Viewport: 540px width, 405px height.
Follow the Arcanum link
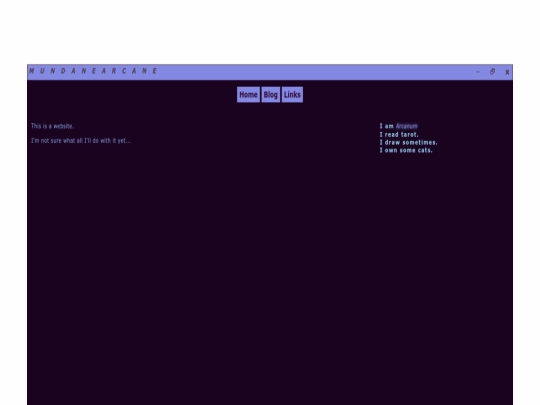[x=406, y=126]
